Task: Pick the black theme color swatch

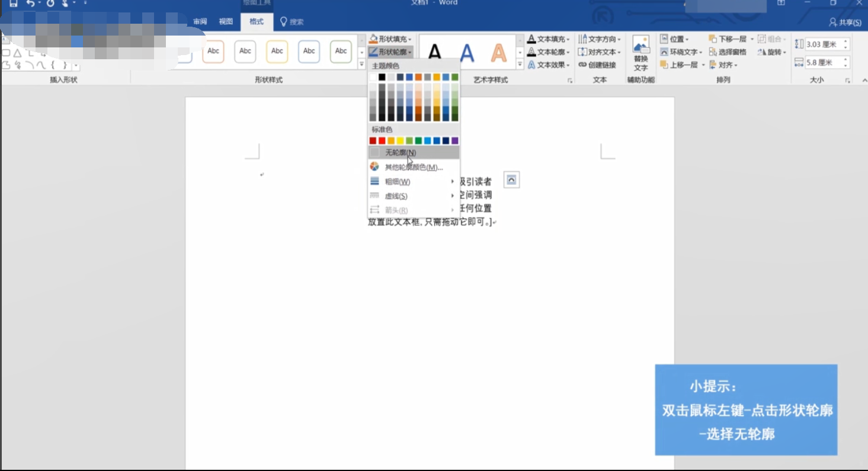Action: [382, 77]
